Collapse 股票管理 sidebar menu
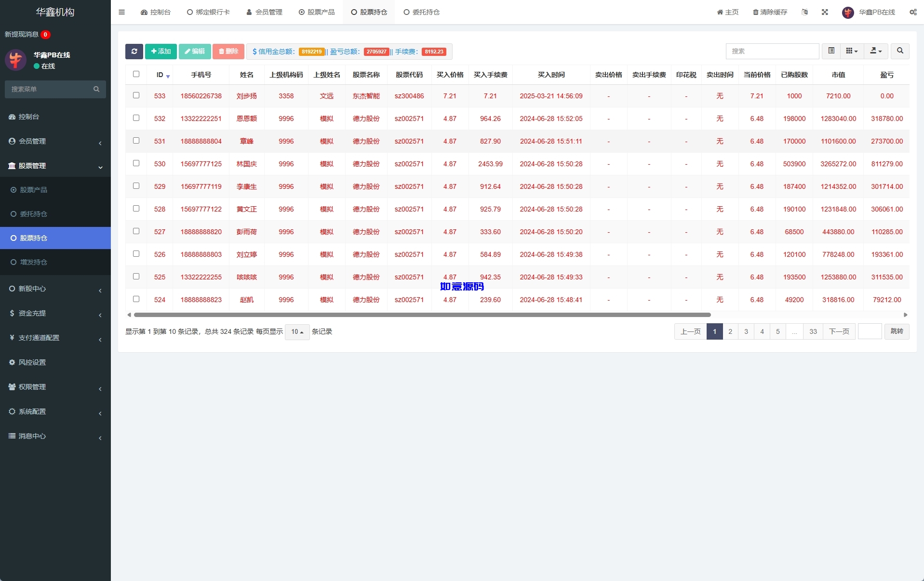Screen dimensions: 924x581 point(55,166)
